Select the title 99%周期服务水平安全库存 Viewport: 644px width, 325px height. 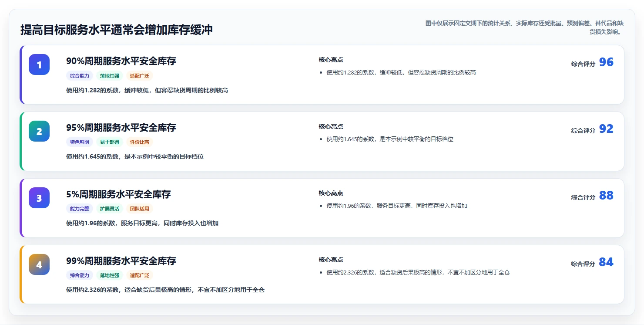point(121,261)
